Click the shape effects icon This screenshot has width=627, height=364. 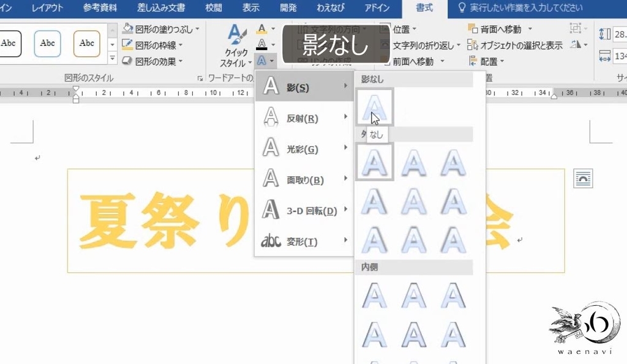127,61
